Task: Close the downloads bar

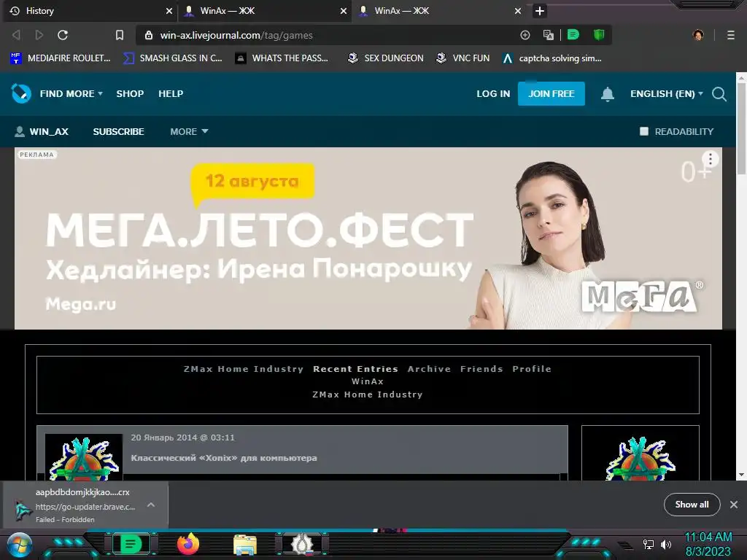Action: (x=734, y=505)
